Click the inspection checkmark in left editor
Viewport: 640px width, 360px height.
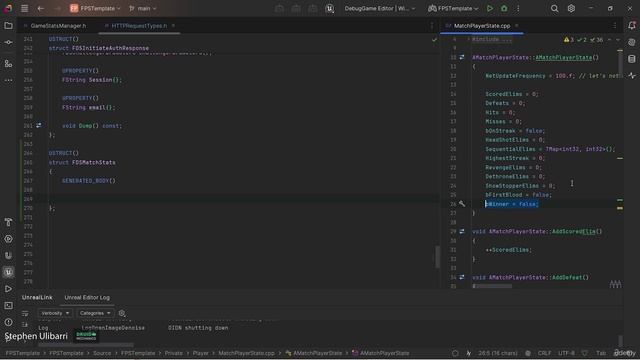click(434, 40)
